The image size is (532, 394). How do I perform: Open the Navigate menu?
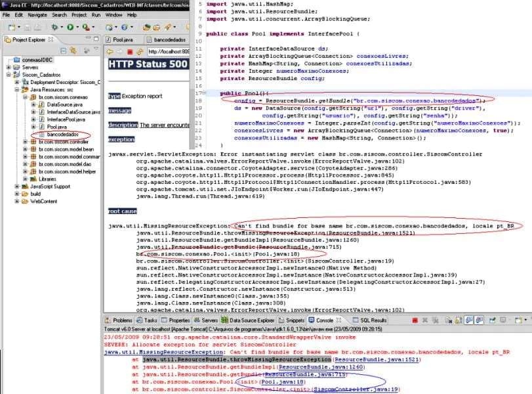click(37, 15)
